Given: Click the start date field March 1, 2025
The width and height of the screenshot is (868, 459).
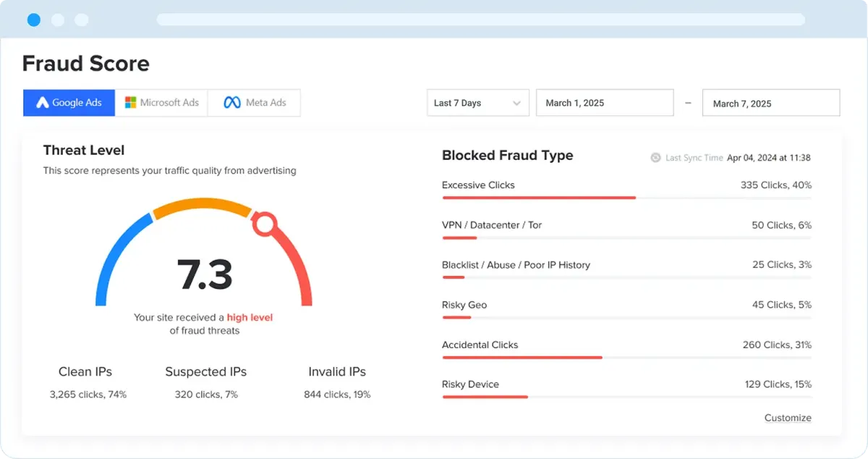Looking at the screenshot, I should coord(605,103).
